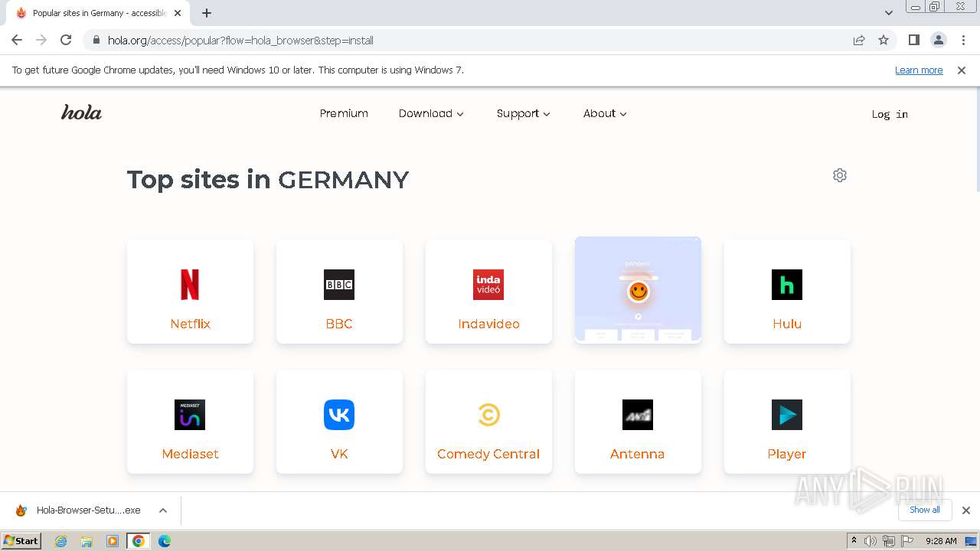Screen dimensions: 980x551
Task: Reload the current page
Action: coord(66,40)
